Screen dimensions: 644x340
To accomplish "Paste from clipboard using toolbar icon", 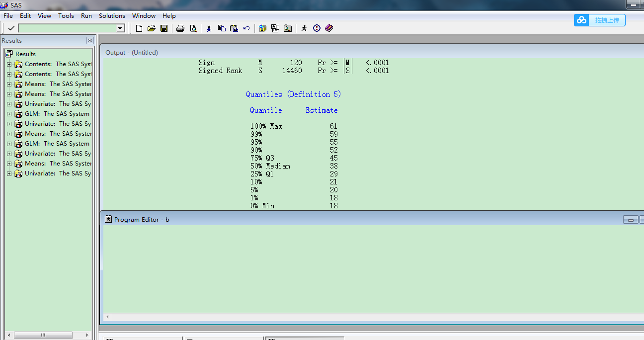I will point(234,28).
